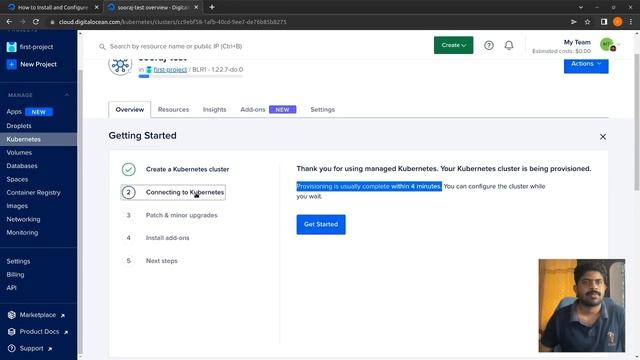Click the search magnifier icon
Screen dimensions: 640x360
click(x=102, y=47)
